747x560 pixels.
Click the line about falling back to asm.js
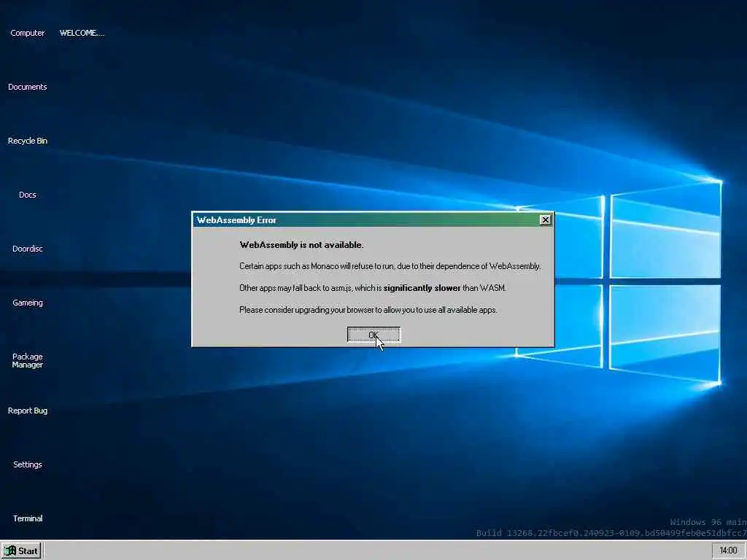(373, 287)
